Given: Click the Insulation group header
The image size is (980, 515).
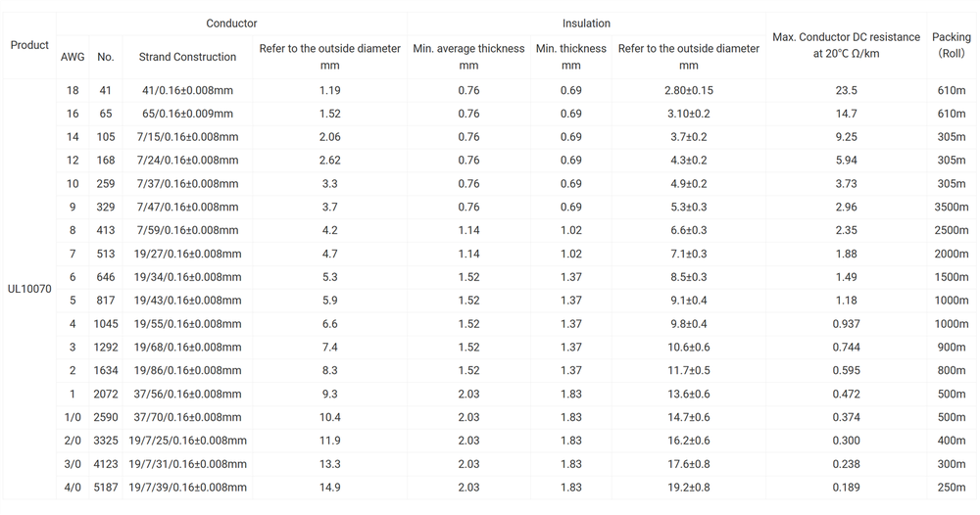Looking at the screenshot, I should (x=586, y=23).
